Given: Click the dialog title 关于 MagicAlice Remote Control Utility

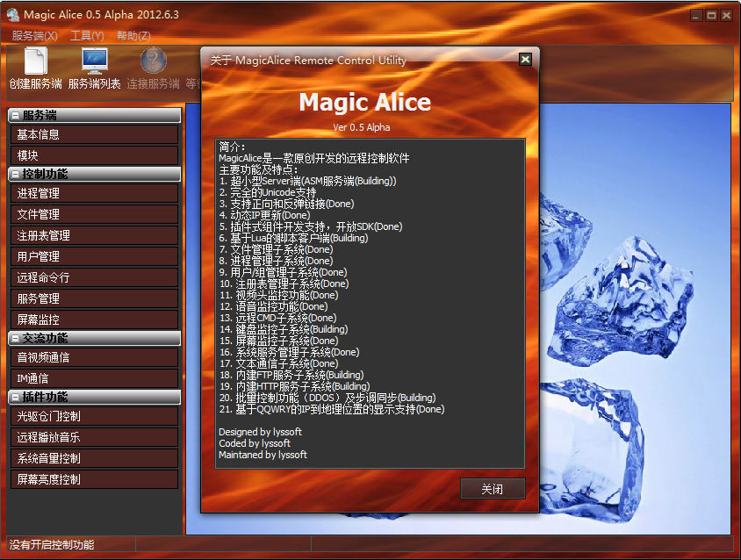Looking at the screenshot, I should point(308,60).
